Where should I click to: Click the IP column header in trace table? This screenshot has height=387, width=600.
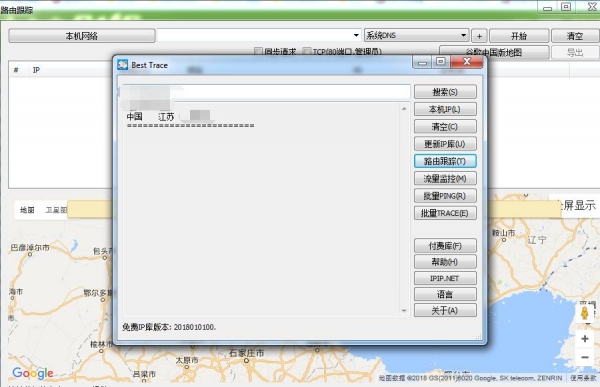[36, 70]
